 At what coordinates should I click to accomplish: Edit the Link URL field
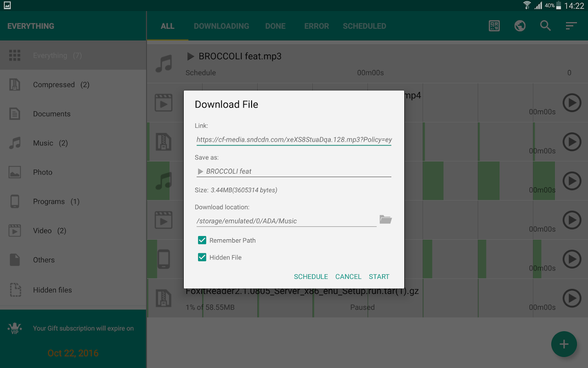coord(294,139)
